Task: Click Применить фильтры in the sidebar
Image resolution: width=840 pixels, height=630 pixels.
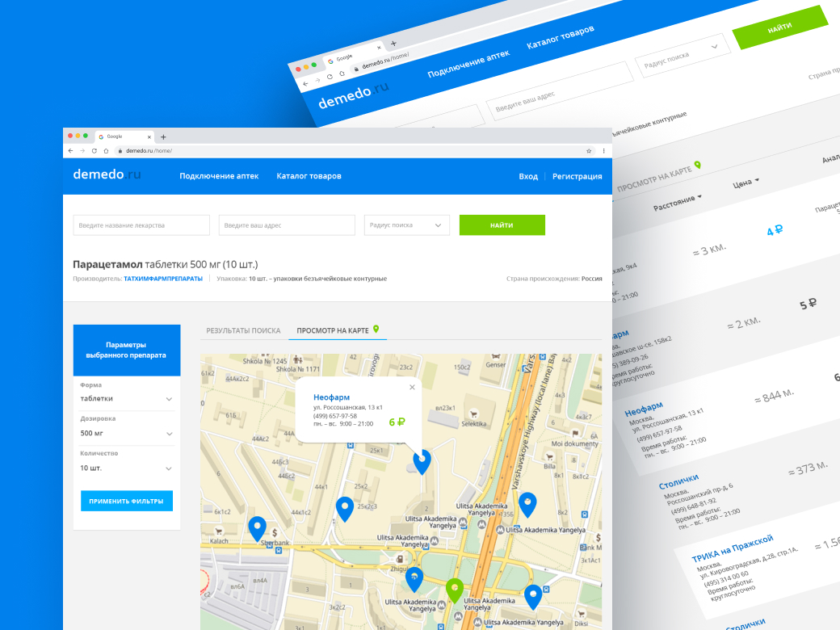Action: point(126,501)
